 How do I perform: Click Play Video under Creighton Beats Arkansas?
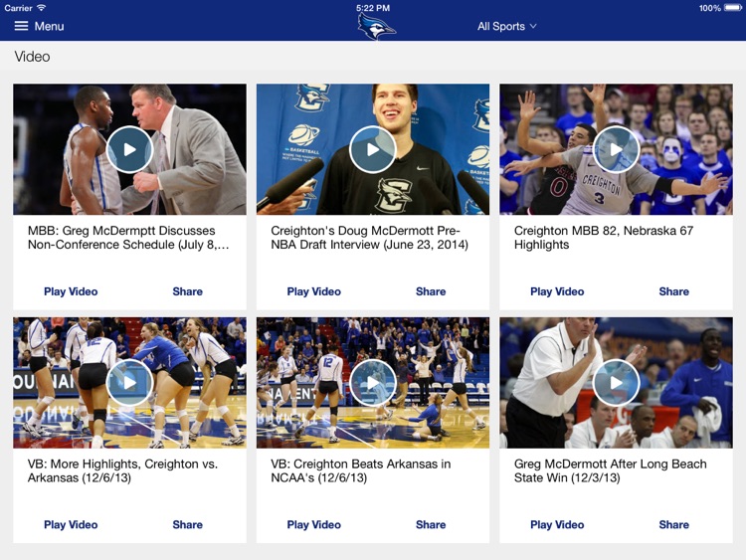[x=314, y=525]
